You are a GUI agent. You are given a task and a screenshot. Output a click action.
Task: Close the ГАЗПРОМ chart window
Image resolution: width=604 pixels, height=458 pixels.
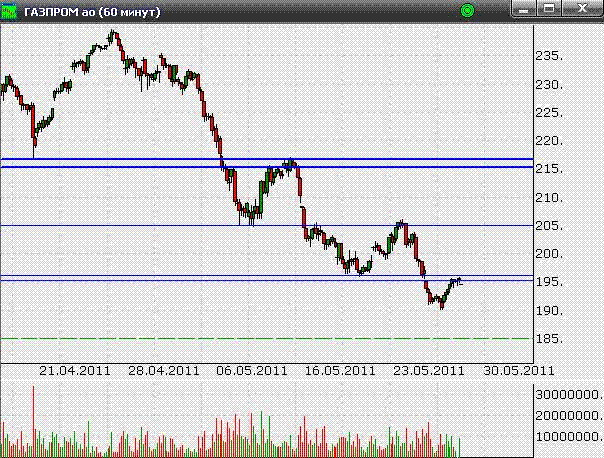click(x=582, y=9)
